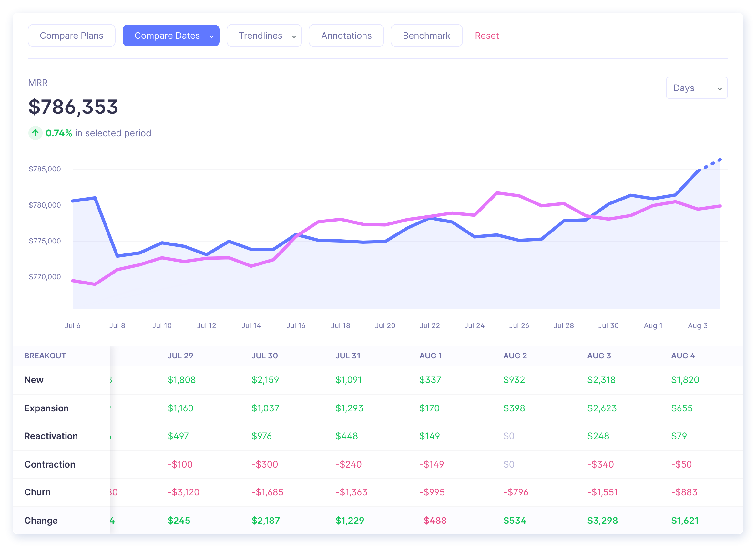Image resolution: width=756 pixels, height=547 pixels.
Task: Click the Jul 16 x-axis label
Action: (296, 325)
